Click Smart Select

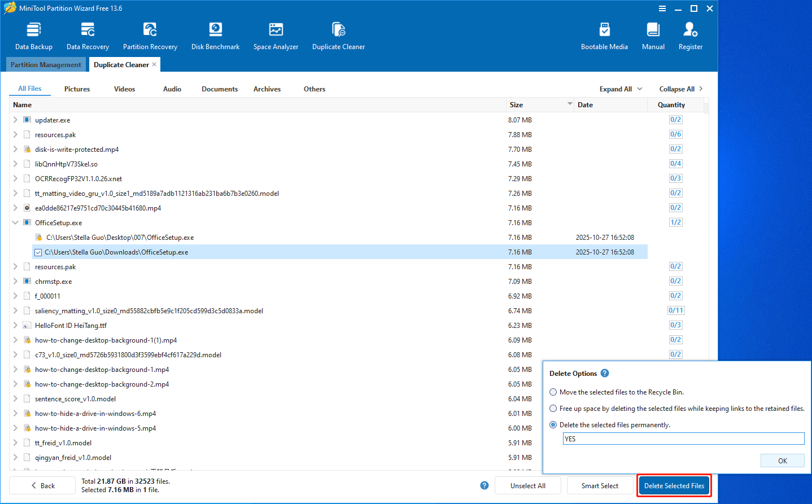pos(600,485)
